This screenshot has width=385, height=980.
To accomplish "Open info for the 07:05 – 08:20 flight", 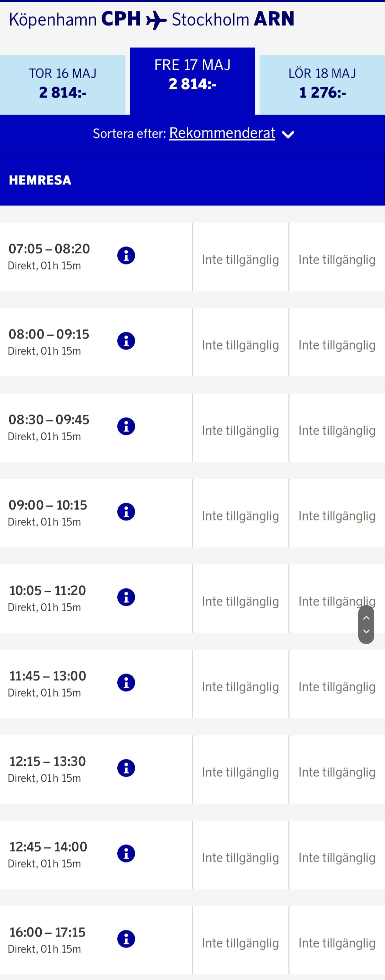I will 126,255.
